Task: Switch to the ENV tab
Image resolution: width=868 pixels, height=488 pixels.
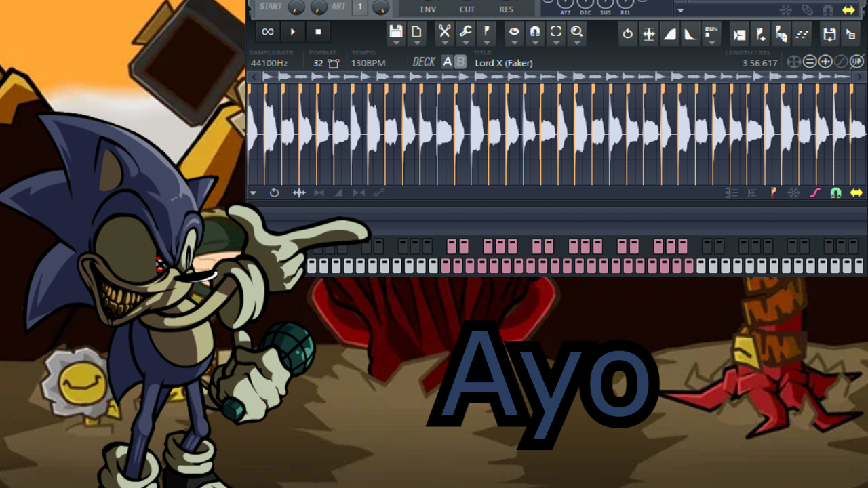Action: point(428,9)
